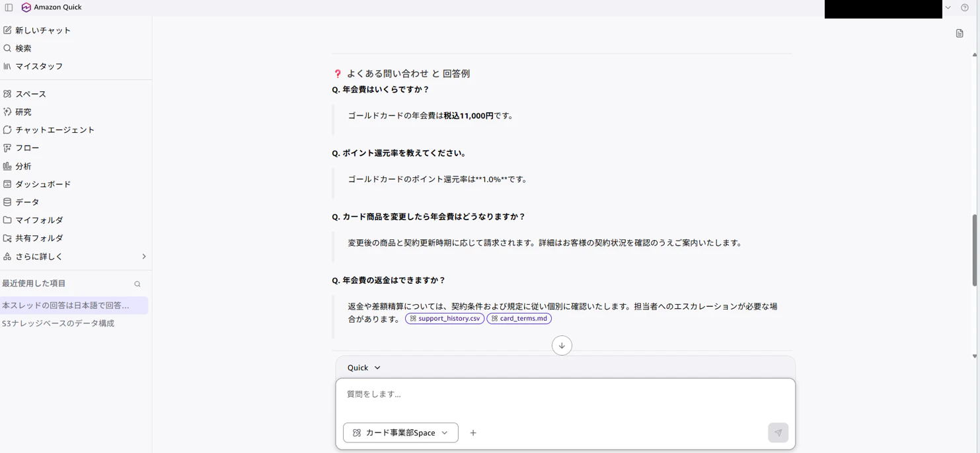This screenshot has width=980, height=453.
Task: Open 分析 via its bar chart icon
Action: pos(7,166)
